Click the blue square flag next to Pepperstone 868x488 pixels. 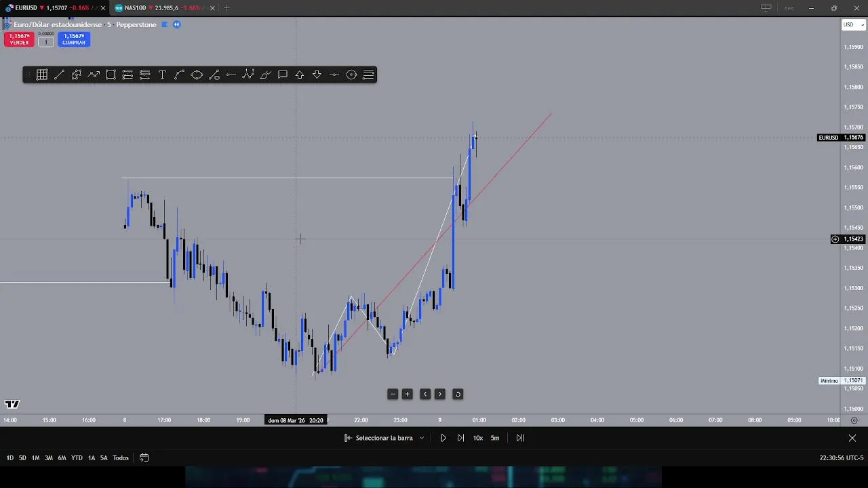click(x=164, y=24)
